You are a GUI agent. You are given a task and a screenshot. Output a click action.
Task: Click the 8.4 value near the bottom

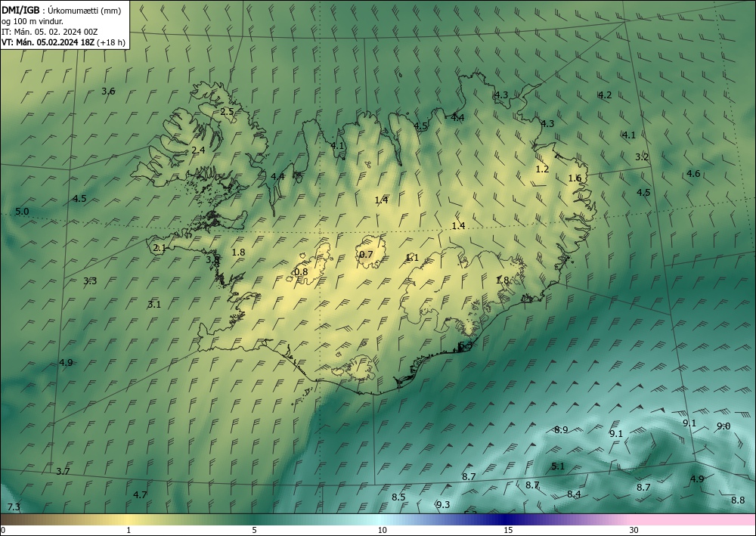574,494
